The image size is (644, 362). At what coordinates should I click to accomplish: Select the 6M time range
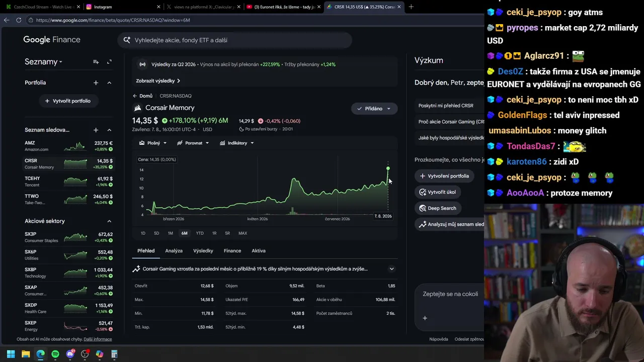(184, 233)
